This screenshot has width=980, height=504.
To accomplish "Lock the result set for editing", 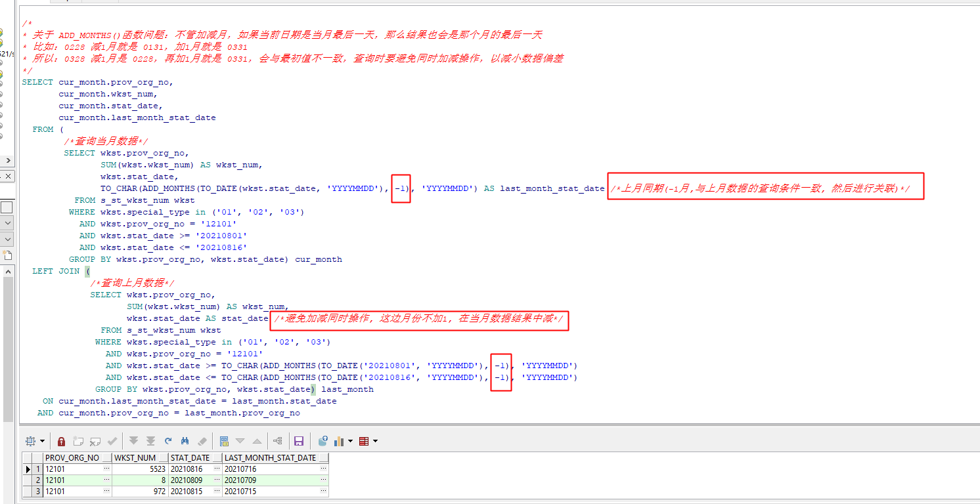I will [61, 440].
